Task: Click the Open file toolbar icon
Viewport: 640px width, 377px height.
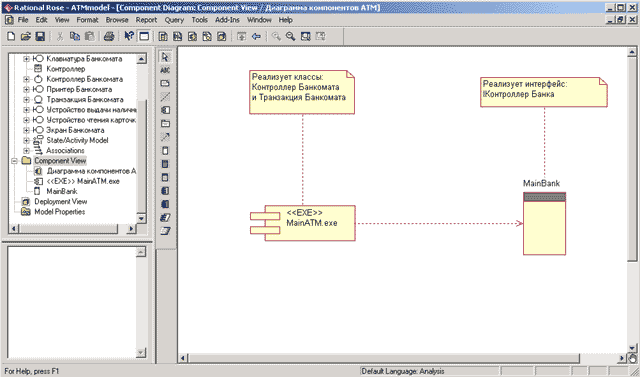Action: click(26, 36)
